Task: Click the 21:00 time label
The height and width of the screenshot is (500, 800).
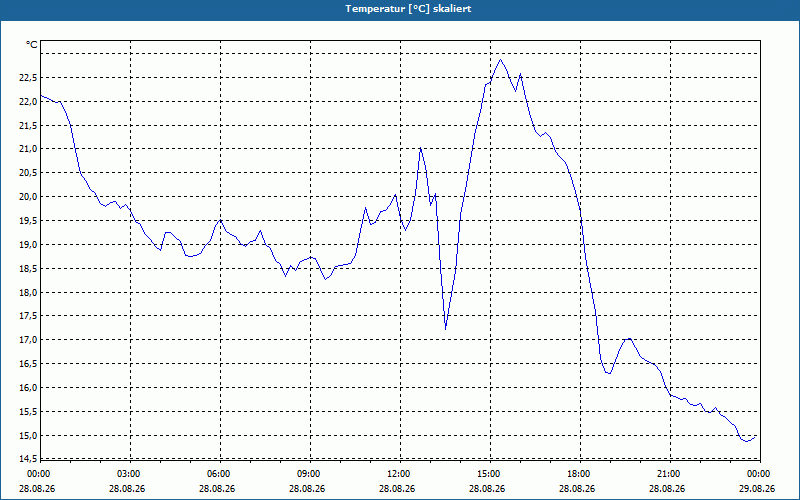Action: coord(670,474)
